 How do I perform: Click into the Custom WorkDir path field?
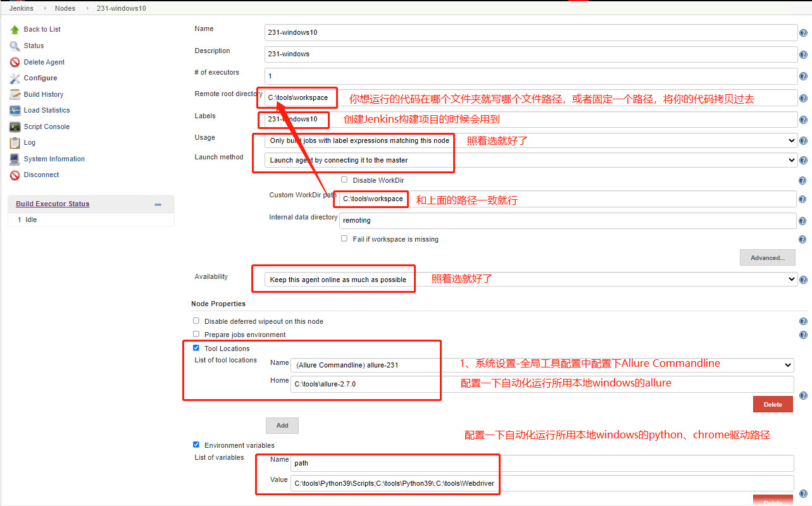[568, 199]
